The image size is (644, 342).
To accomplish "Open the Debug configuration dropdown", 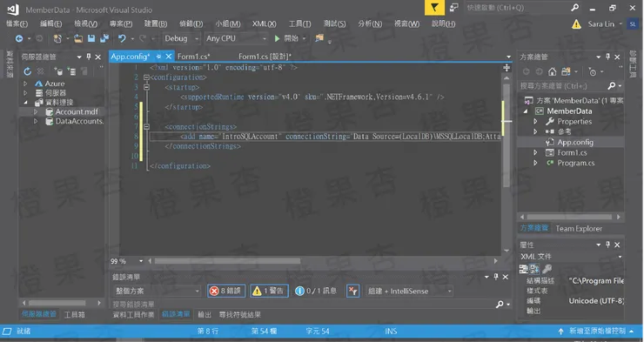I will click(182, 38).
